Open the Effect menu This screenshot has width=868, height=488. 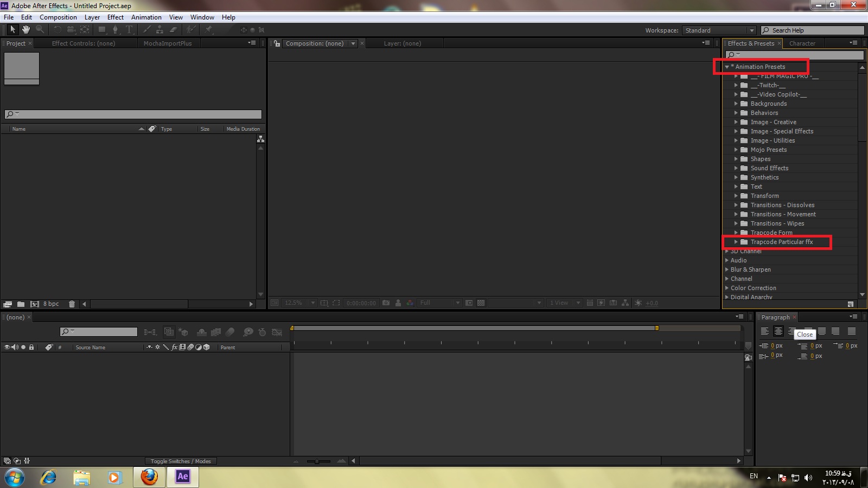click(x=116, y=17)
